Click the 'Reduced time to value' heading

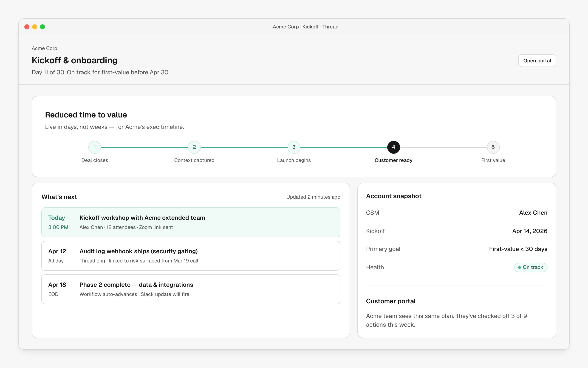[86, 115]
